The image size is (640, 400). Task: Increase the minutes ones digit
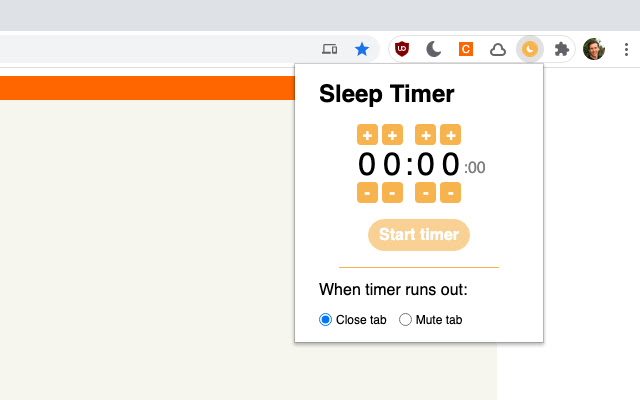coord(450,135)
